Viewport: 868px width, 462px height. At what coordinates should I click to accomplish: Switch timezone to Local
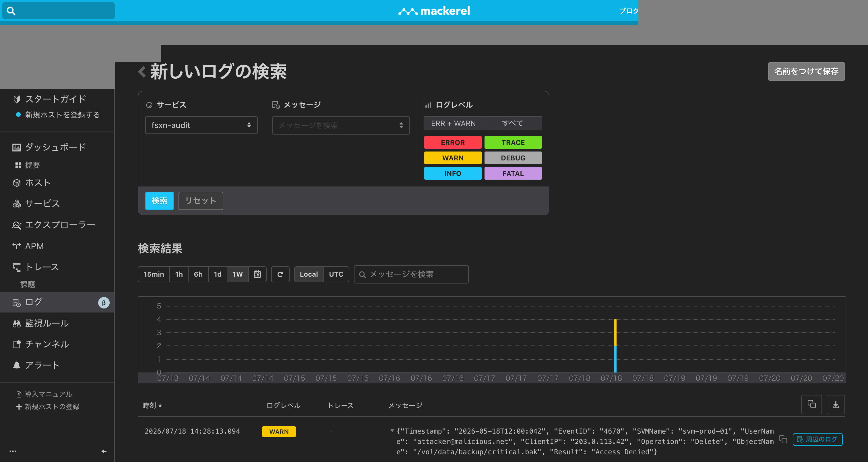309,274
